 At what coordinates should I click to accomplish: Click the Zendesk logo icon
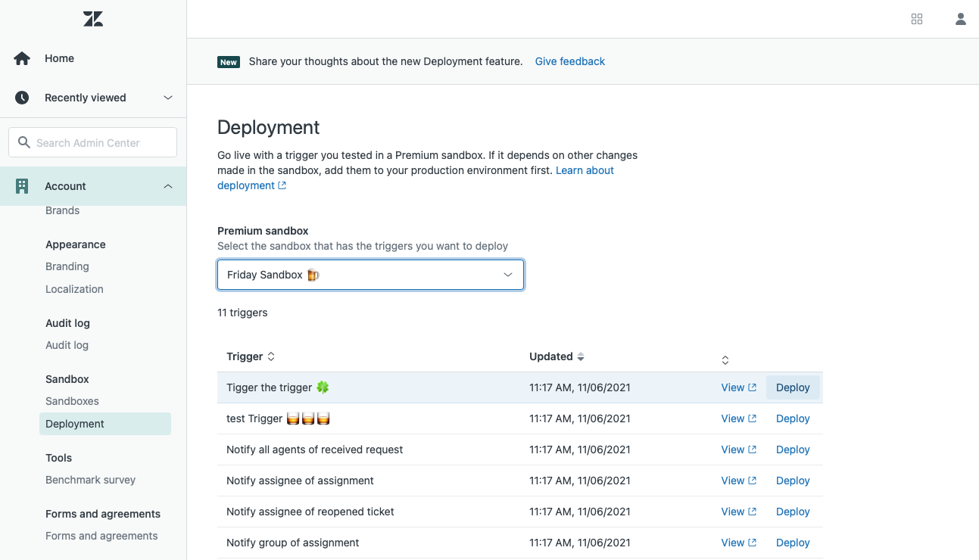coord(93,20)
